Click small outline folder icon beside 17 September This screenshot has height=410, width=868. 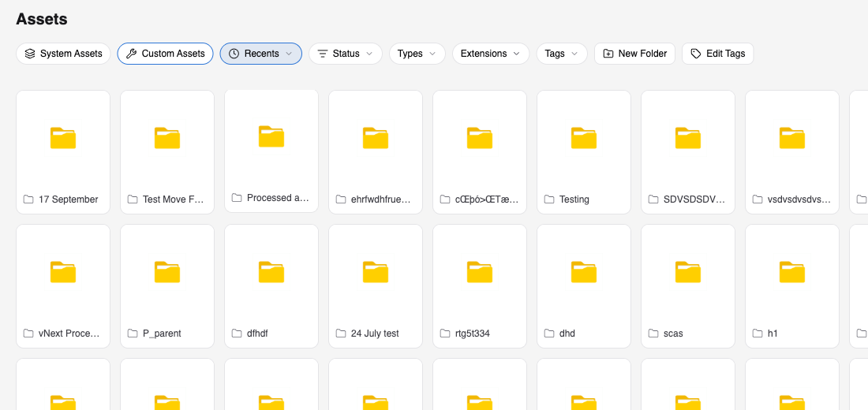28,199
